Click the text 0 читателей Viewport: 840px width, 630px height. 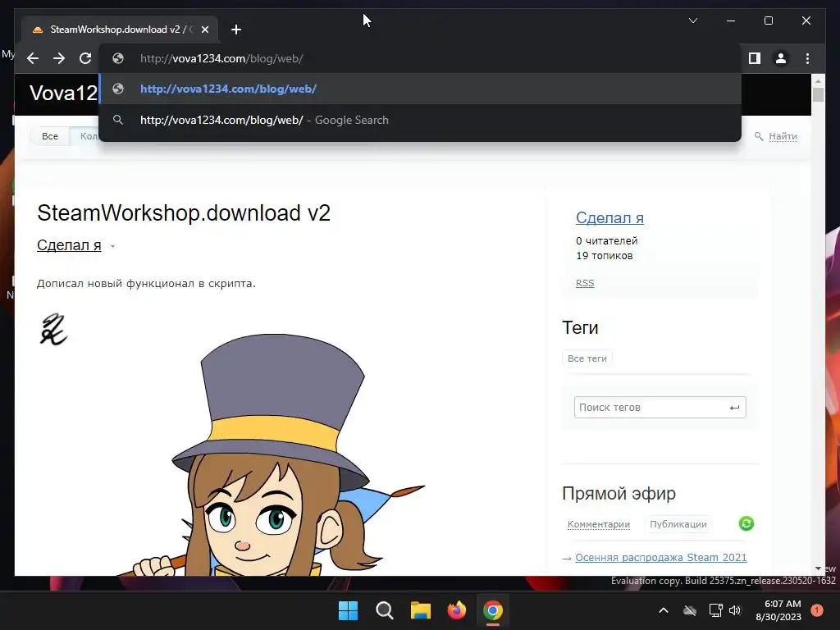point(607,240)
